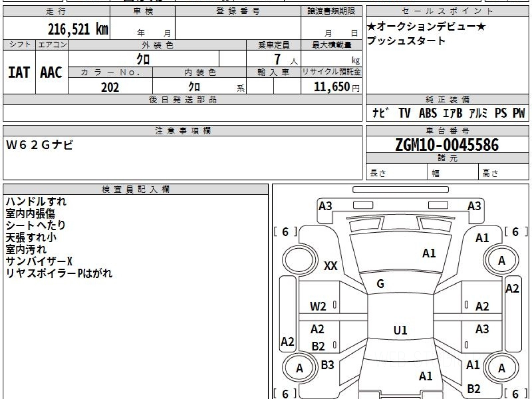Select the ハンドルすれ inspector note
The height and width of the screenshot is (399, 532).
pos(36,201)
